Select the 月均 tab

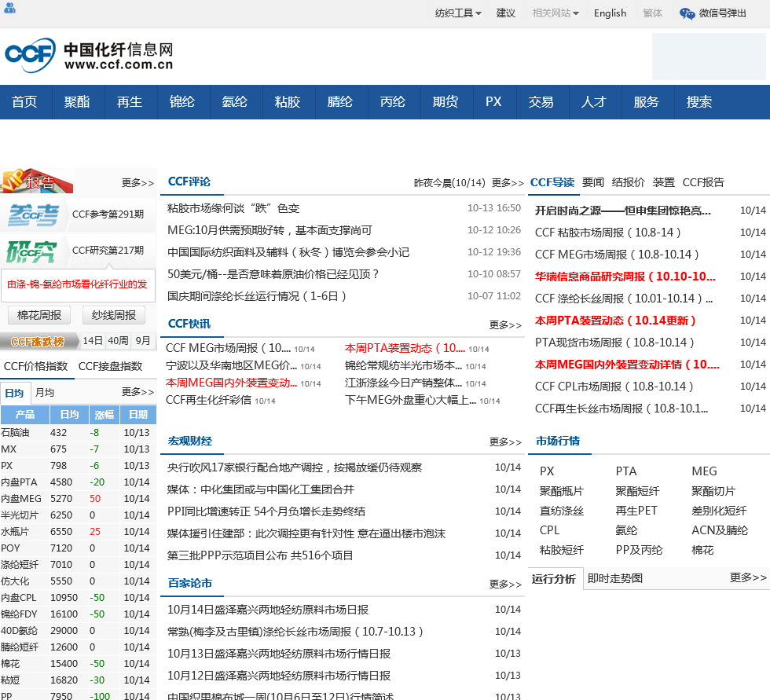45,393
